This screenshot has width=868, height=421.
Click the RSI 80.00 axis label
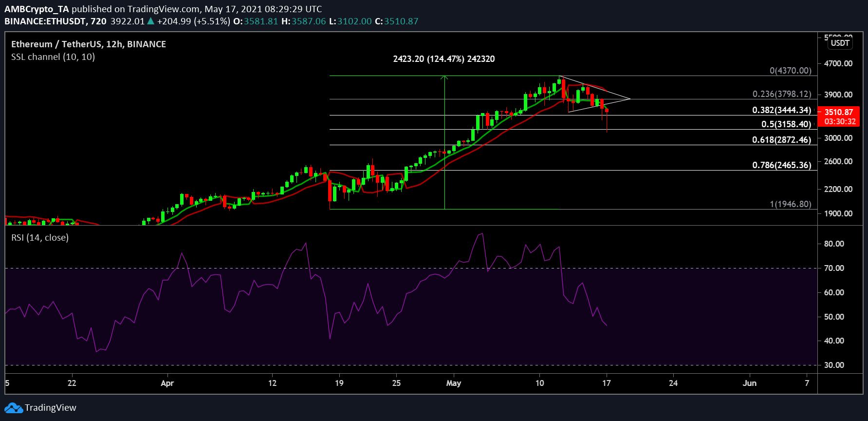(x=834, y=244)
